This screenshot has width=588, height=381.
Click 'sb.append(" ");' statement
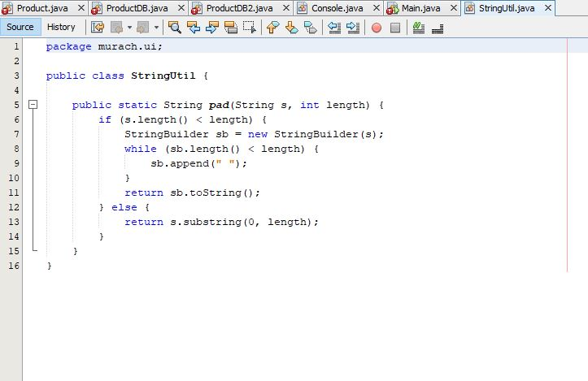(x=198, y=164)
